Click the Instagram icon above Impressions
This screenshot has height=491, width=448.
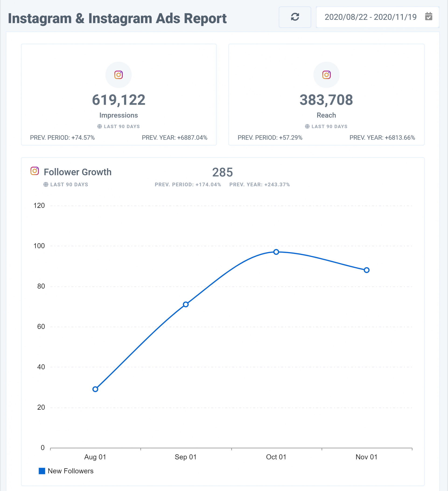click(x=119, y=75)
